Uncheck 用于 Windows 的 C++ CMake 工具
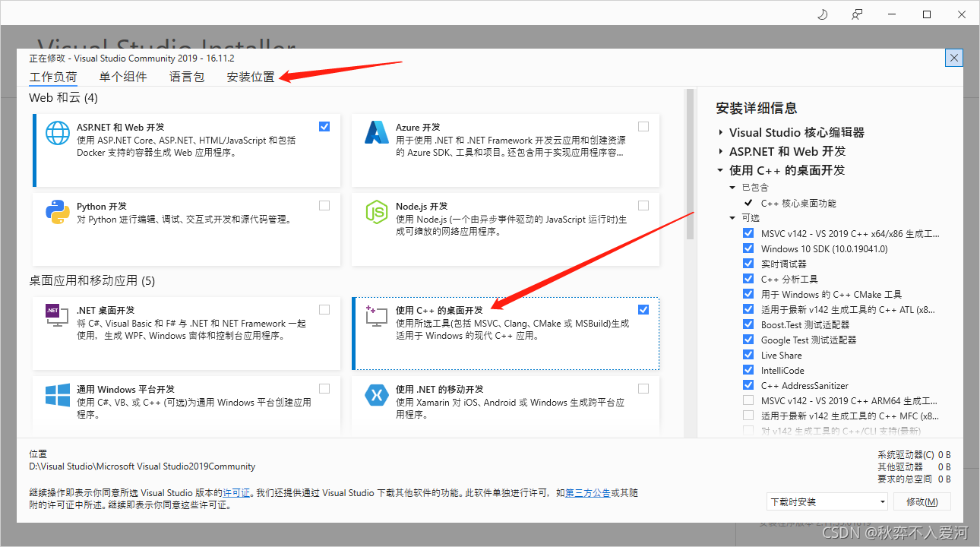This screenshot has width=980, height=547. pyautogui.click(x=748, y=294)
